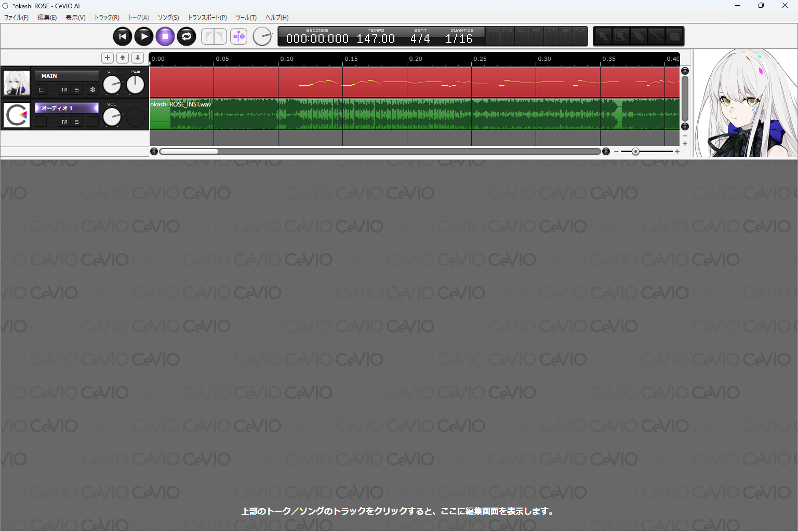Select the MAIN track name button

tap(66, 76)
